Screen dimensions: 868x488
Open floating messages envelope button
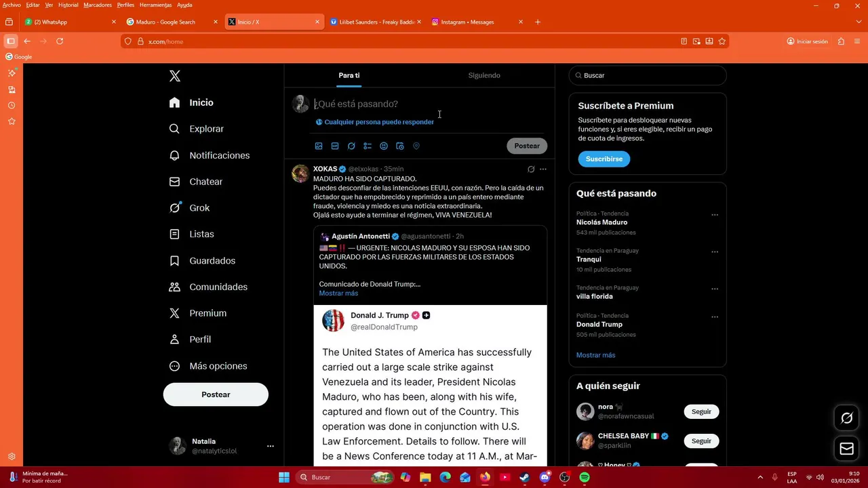click(847, 449)
